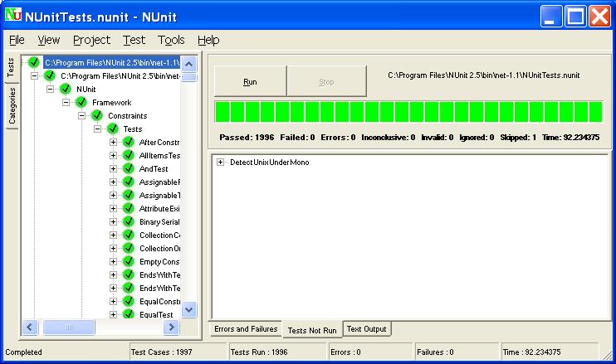The height and width of the screenshot is (364, 616).
Task: Click the 'Passed: 1996' result text
Action: [247, 138]
